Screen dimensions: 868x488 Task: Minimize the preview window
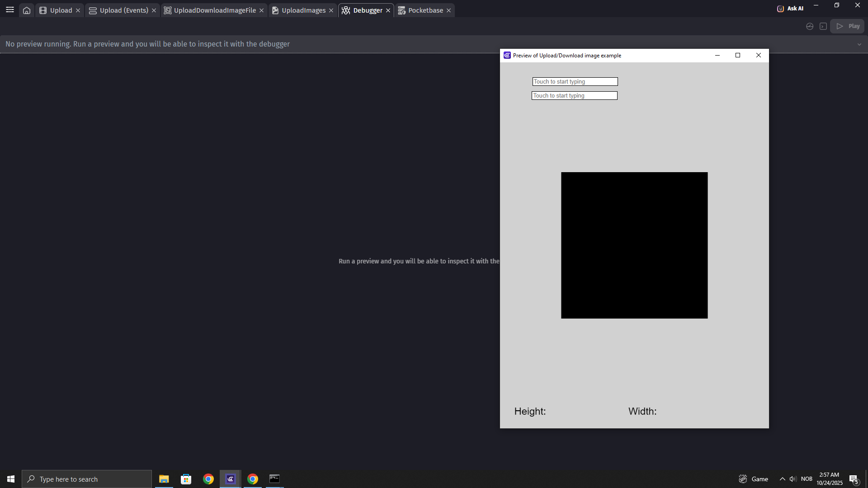717,56
